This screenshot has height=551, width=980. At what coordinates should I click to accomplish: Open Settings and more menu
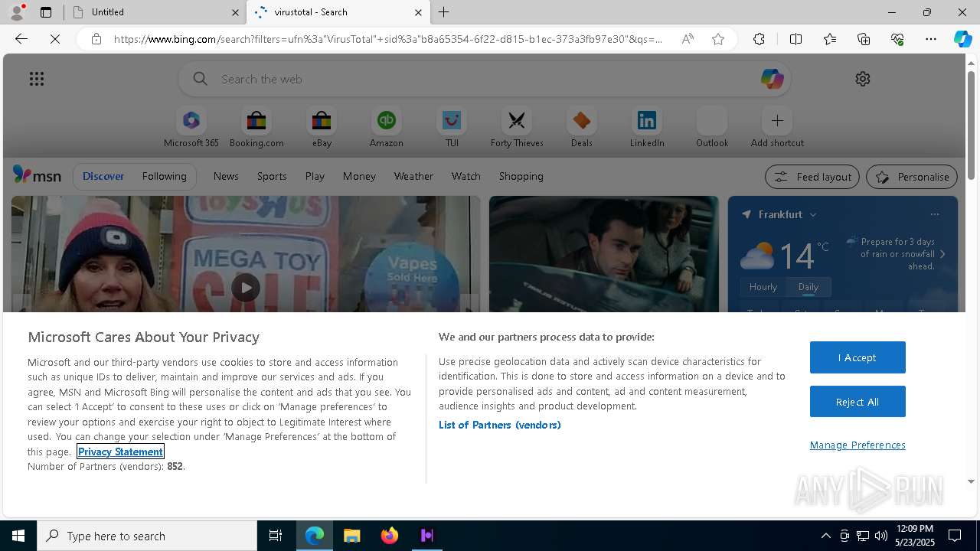tap(931, 39)
